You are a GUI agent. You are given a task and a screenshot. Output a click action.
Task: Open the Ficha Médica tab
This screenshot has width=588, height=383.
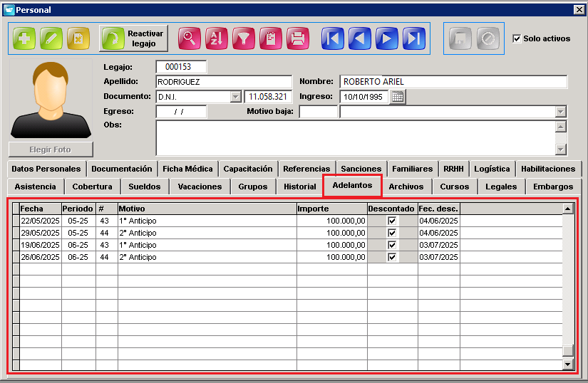point(187,169)
